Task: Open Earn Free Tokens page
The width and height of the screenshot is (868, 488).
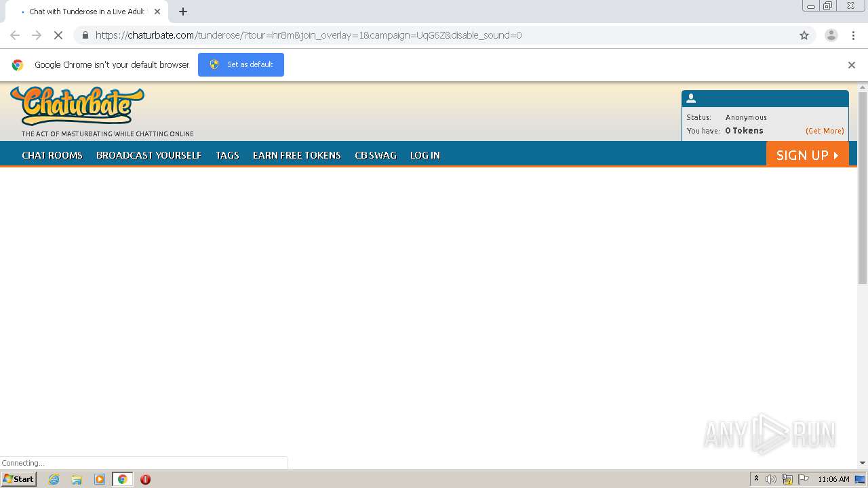Action: (297, 155)
